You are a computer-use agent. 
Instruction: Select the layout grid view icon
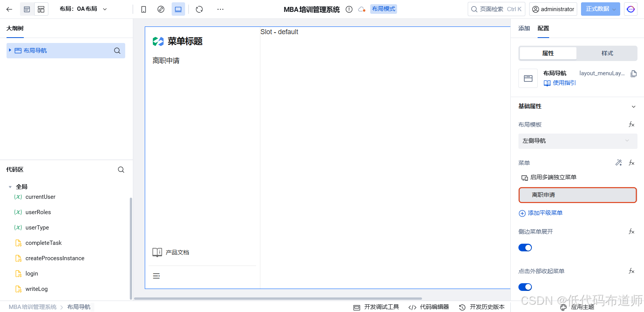(x=41, y=9)
